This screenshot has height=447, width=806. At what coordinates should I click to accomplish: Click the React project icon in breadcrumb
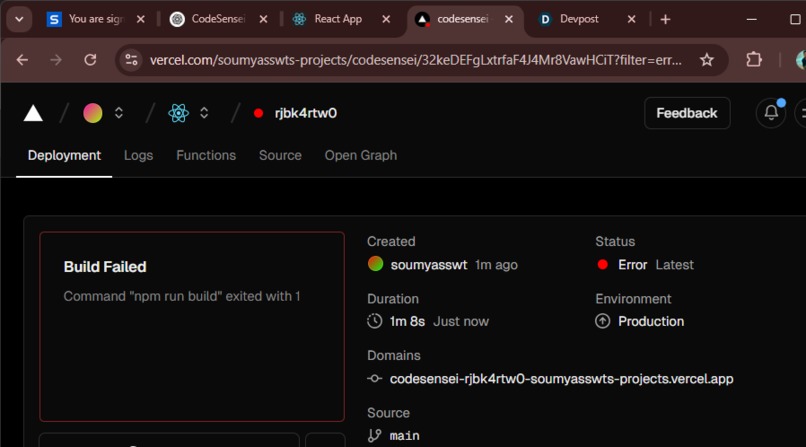(x=178, y=113)
